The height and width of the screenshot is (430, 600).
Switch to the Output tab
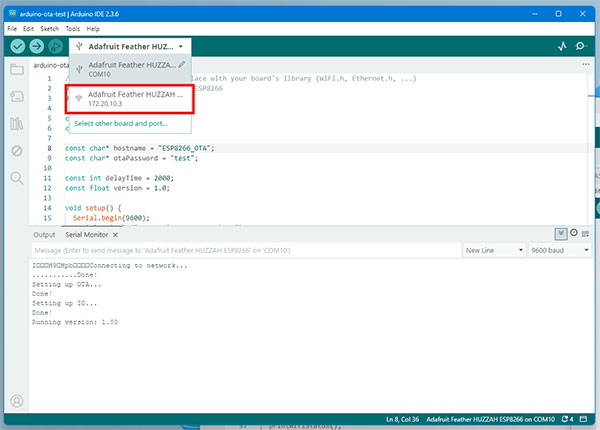(44, 235)
